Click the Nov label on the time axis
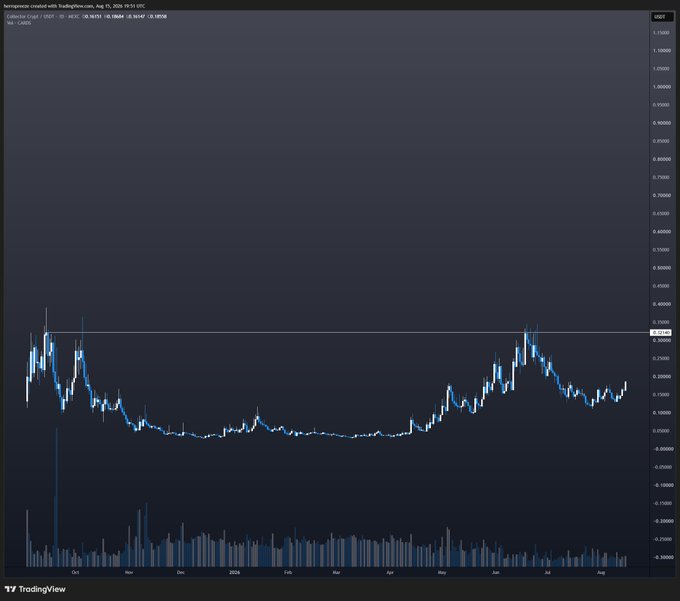680x601 pixels. [129, 572]
